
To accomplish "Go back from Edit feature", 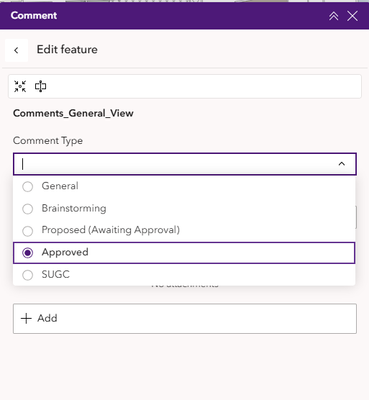I will click(16, 50).
